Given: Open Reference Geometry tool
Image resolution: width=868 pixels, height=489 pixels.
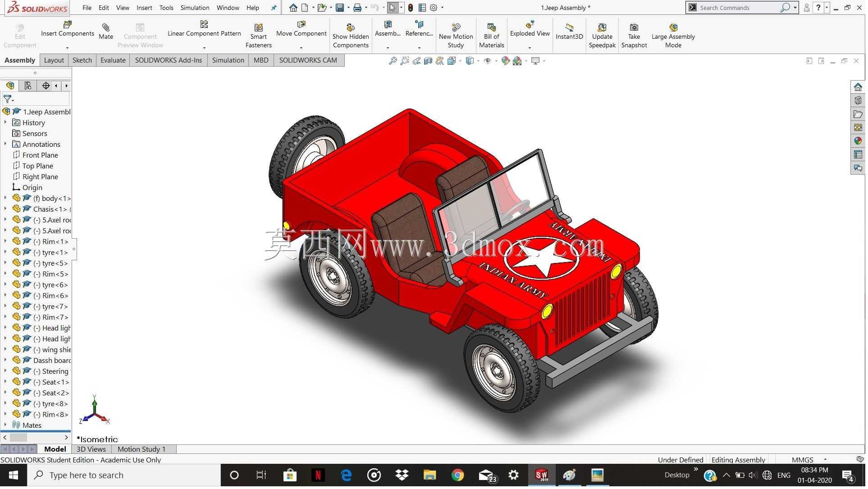Looking at the screenshot, I should [x=419, y=29].
